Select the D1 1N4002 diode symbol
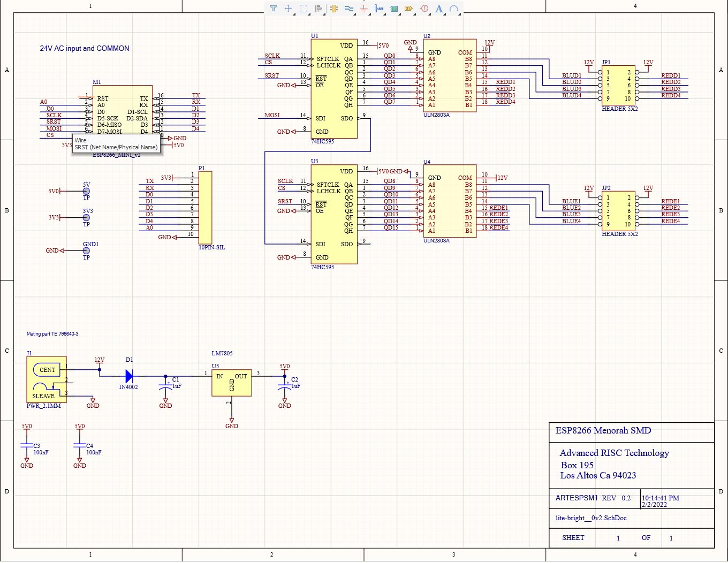The height and width of the screenshot is (563, 728). pyautogui.click(x=129, y=376)
